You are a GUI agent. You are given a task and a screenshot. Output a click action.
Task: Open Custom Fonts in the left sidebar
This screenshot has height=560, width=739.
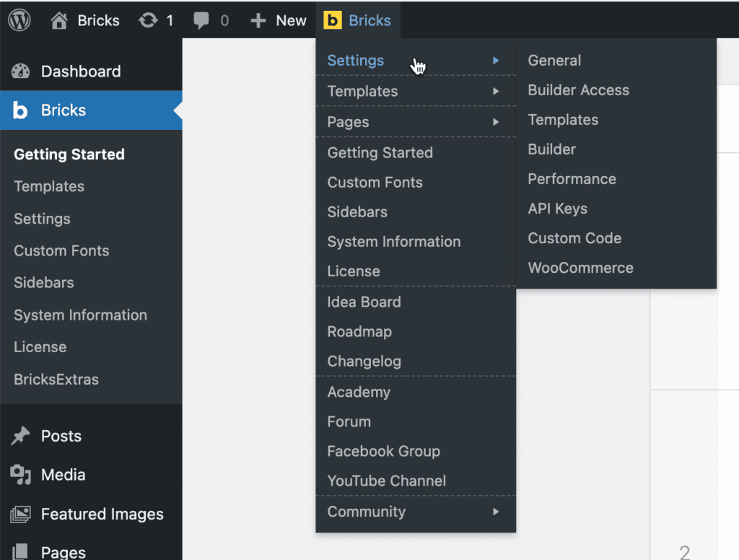(x=61, y=250)
